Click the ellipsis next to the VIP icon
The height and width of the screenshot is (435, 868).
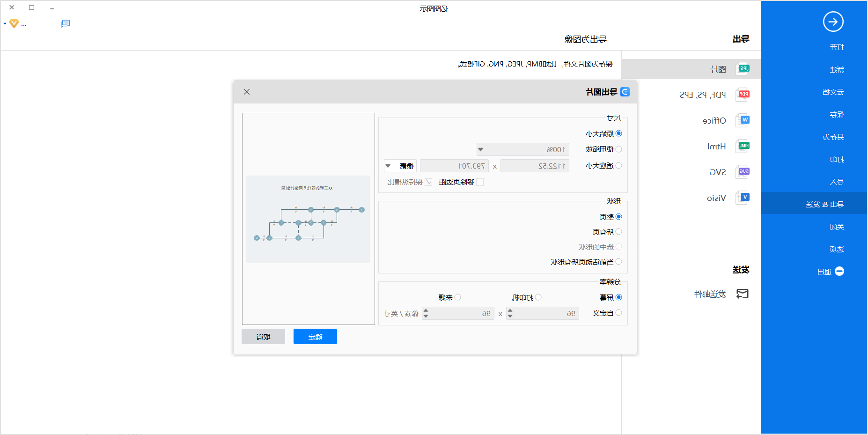(24, 25)
